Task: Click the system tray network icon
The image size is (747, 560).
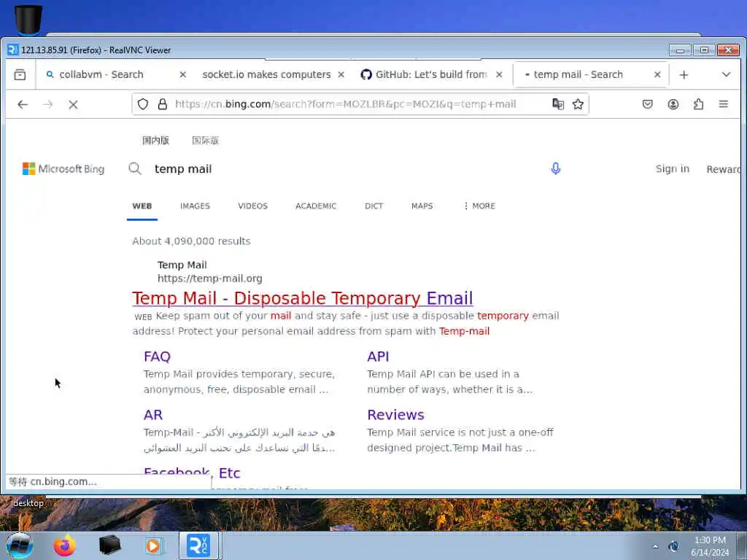Action: 673,547
